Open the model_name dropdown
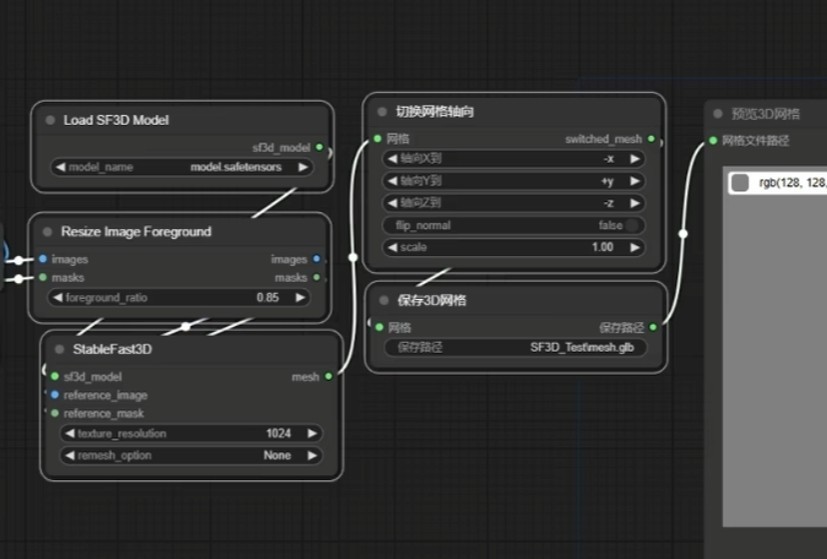This screenshot has height=559, width=827. click(x=182, y=167)
